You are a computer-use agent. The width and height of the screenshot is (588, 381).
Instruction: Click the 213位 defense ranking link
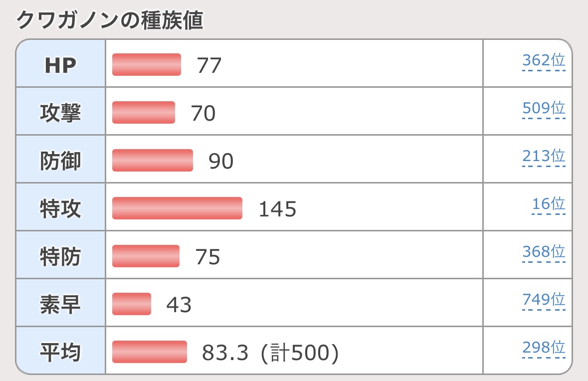click(544, 156)
